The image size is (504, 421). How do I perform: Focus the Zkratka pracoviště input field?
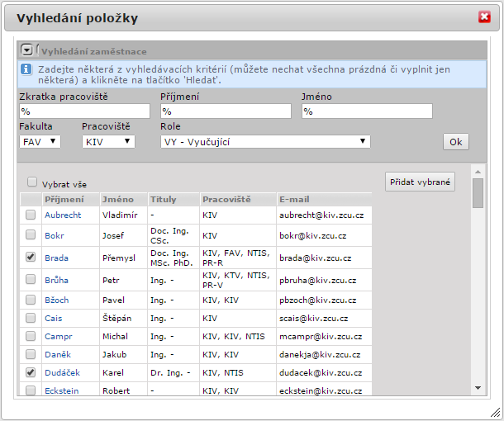85,111
